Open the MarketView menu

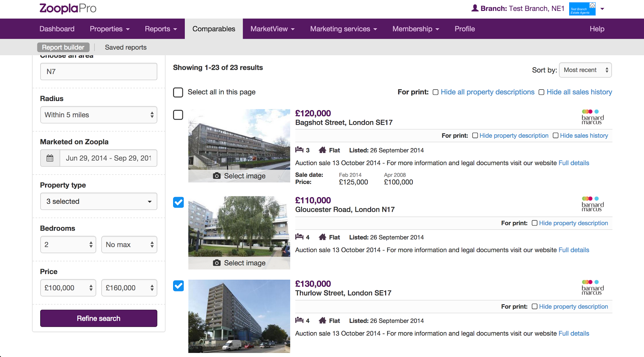[x=272, y=29]
